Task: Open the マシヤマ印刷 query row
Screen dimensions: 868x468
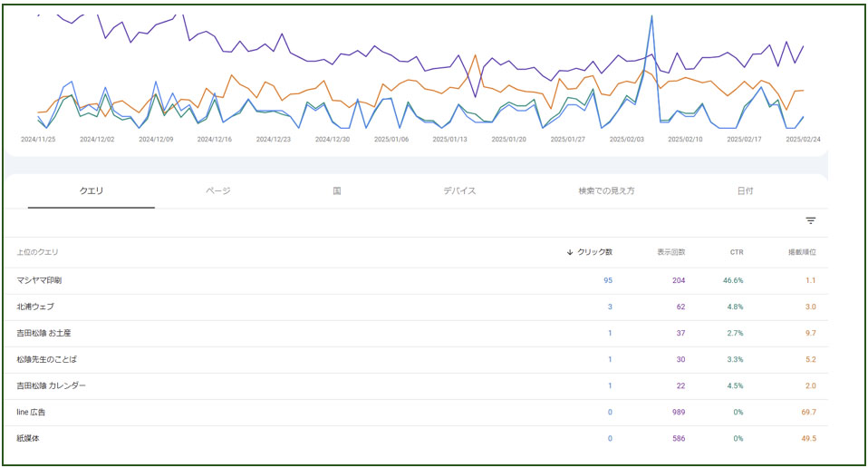Action: pyautogui.click(x=39, y=281)
